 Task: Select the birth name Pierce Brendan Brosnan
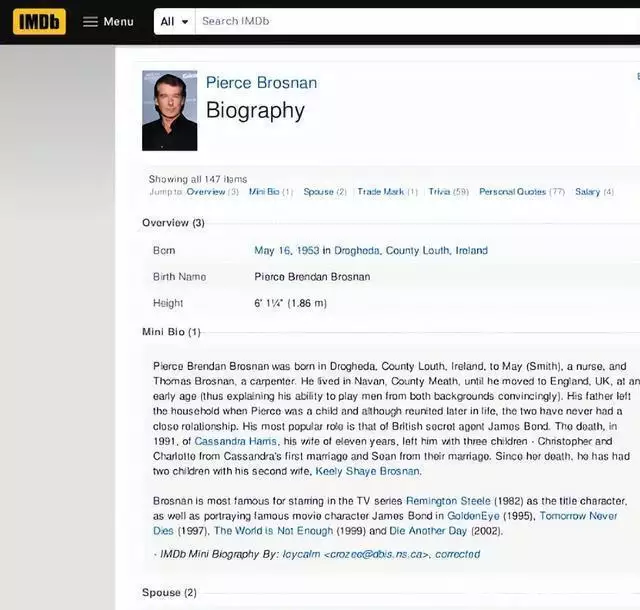pos(312,276)
